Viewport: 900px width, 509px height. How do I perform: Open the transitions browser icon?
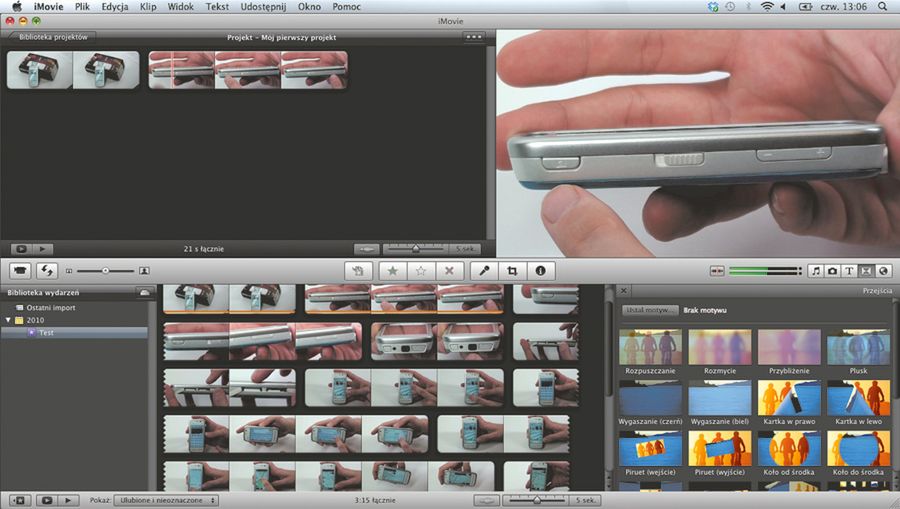pyautogui.click(x=866, y=271)
